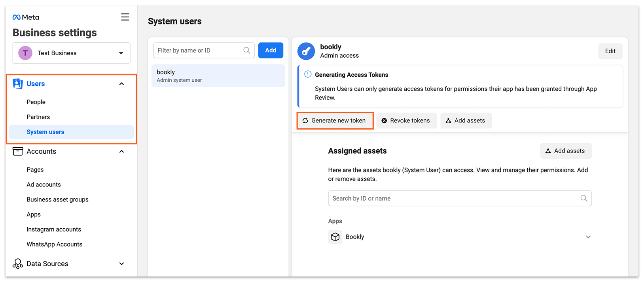Open the hamburger menu icon
Viewport: 644px width, 282px height.
click(125, 17)
